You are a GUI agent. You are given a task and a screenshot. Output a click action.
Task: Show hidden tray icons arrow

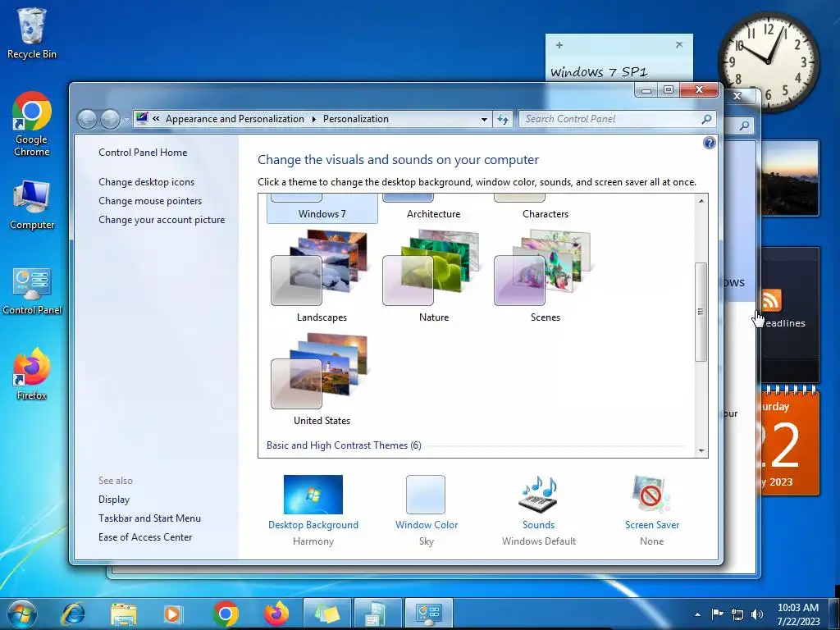[697, 614]
